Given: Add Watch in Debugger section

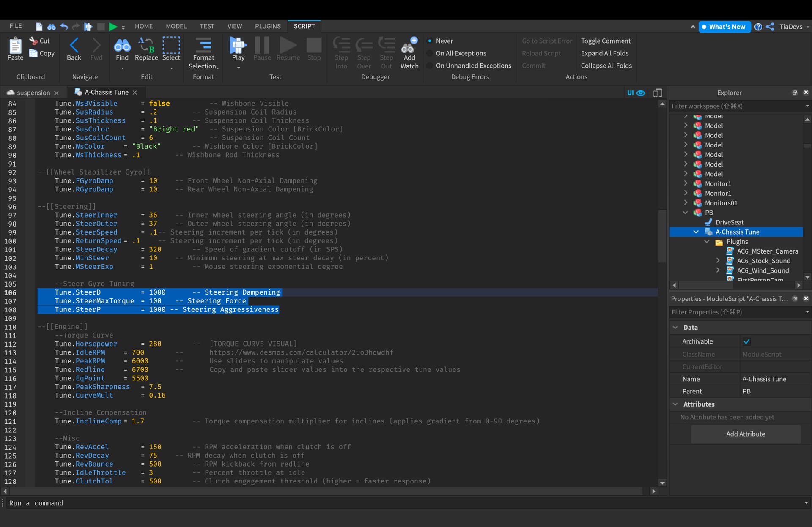Looking at the screenshot, I should click(409, 53).
